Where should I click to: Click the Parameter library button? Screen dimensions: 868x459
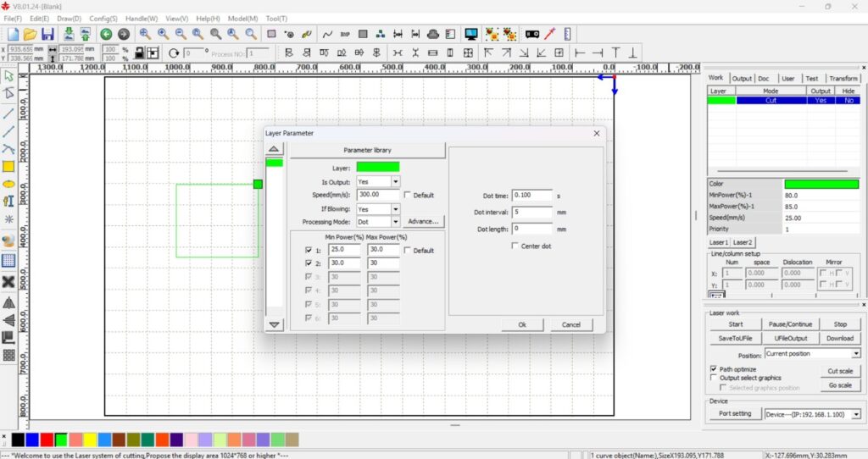pyautogui.click(x=367, y=150)
